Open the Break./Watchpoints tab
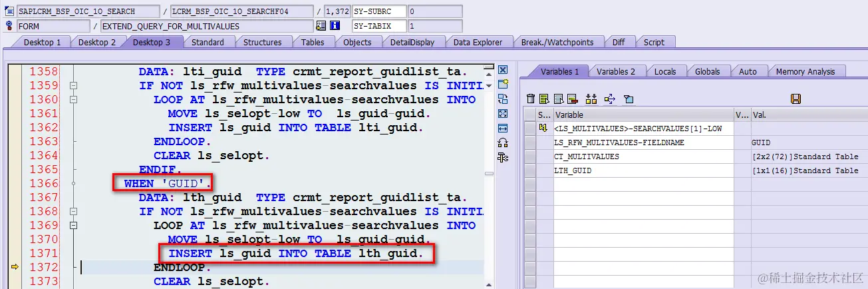868x289 pixels. click(x=557, y=42)
